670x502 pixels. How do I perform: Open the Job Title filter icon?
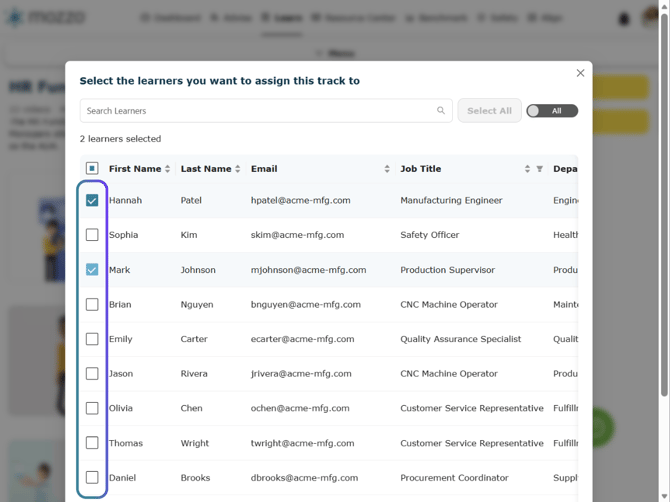(539, 169)
